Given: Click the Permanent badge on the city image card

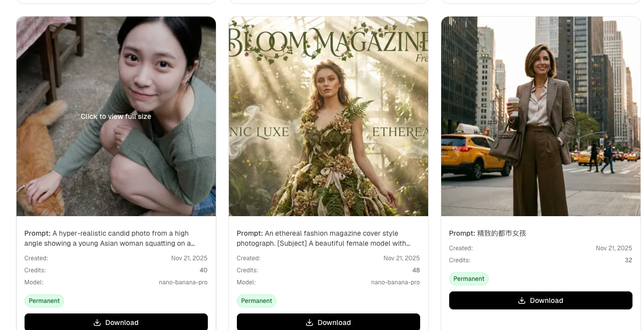Looking at the screenshot, I should (469, 279).
